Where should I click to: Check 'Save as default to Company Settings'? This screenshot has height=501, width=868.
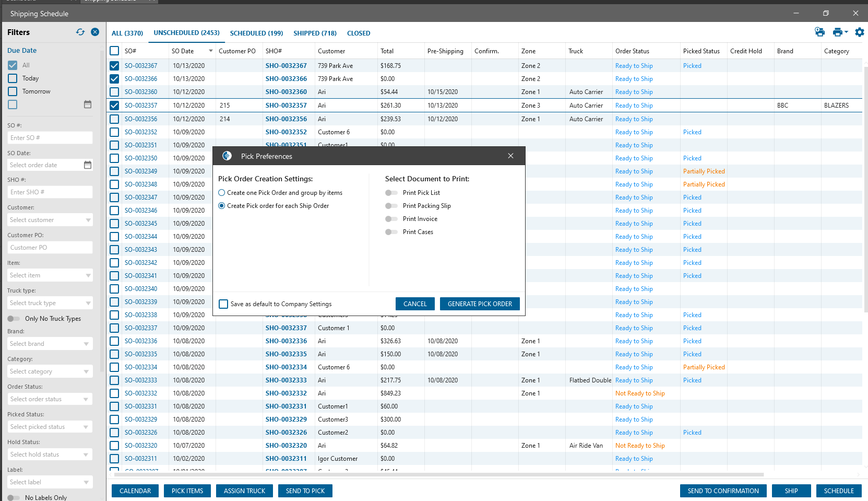coord(223,304)
